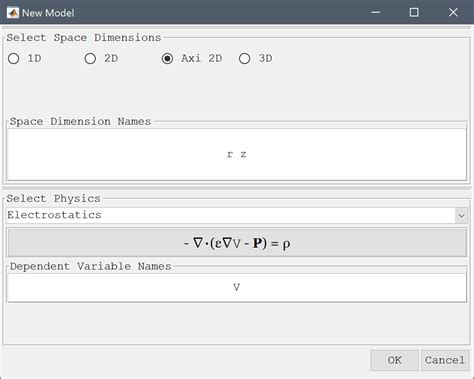Confirm with the OK button
474x379 pixels.
coord(394,360)
